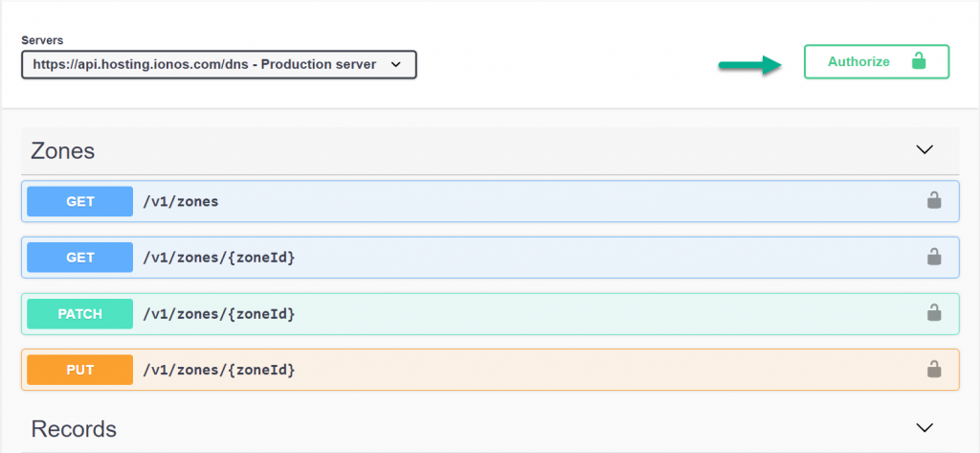980x453 pixels.
Task: Click the green PATCH method badge
Action: [79, 313]
